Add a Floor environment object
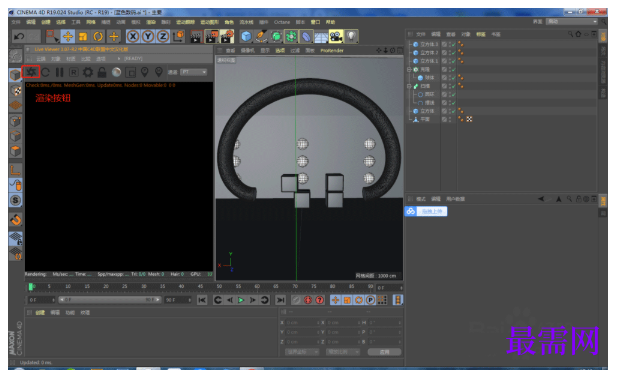The width and height of the screenshot is (618, 372). 321,37
